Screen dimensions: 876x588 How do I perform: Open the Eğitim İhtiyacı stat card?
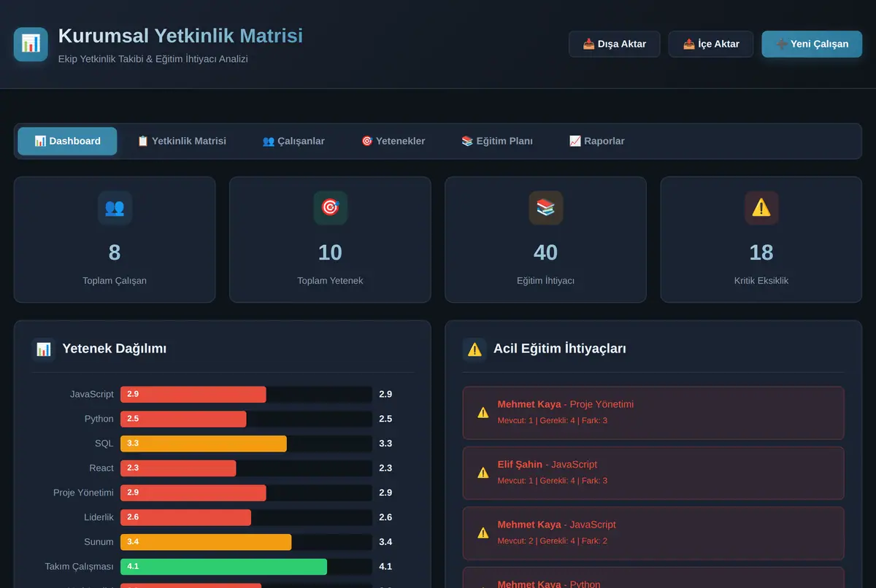pyautogui.click(x=545, y=239)
